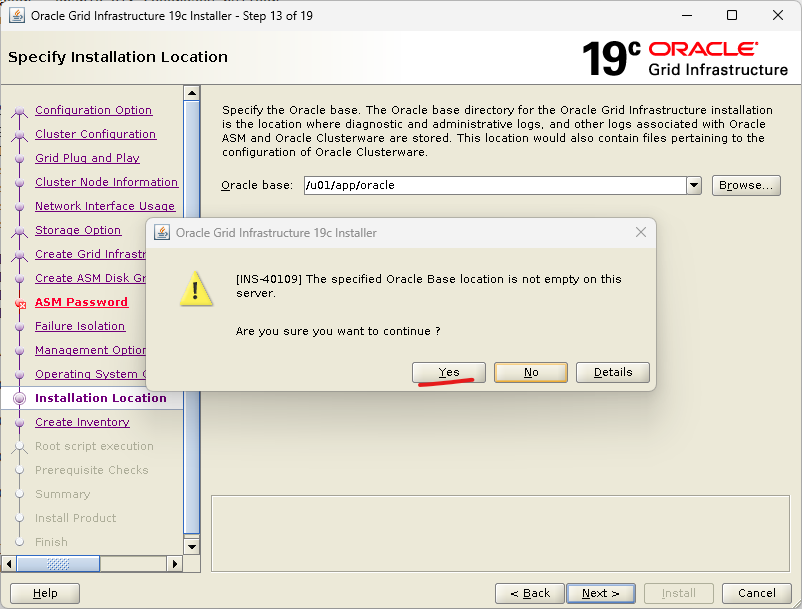
Task: Click the Oracle base path input field
Action: pos(495,185)
